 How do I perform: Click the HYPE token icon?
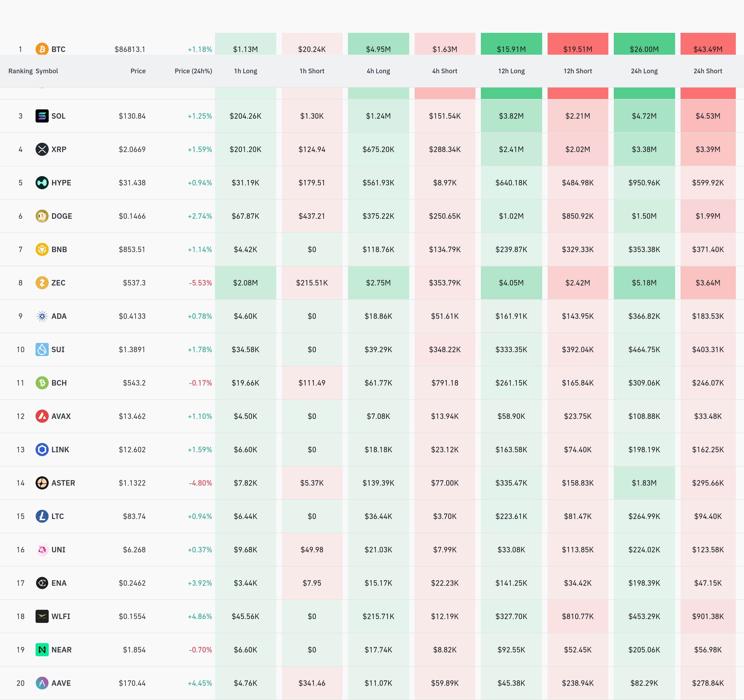click(42, 183)
